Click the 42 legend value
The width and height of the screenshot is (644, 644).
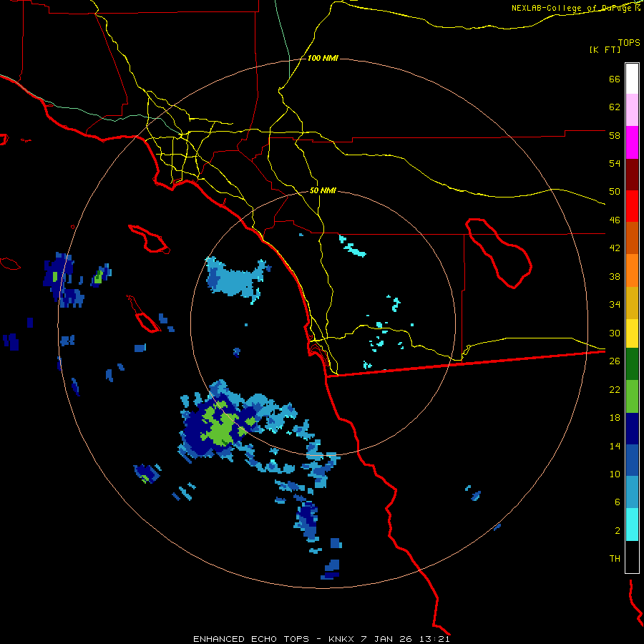615,248
